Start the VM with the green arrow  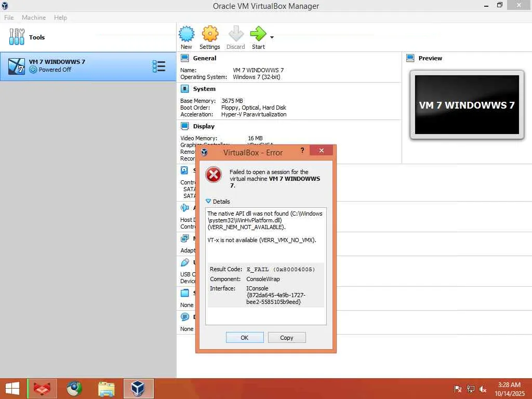(258, 34)
